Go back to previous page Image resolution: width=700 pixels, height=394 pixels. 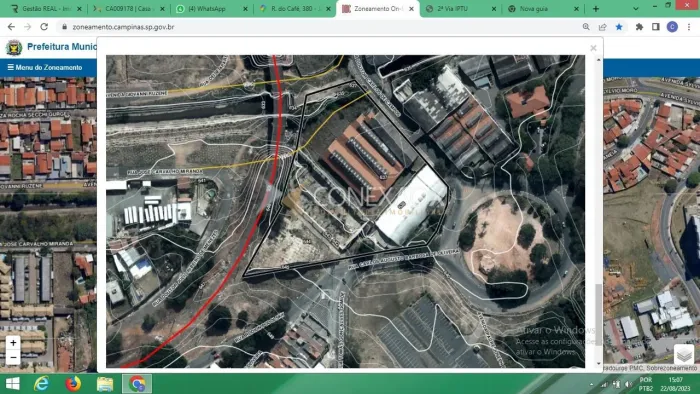pos(11,27)
